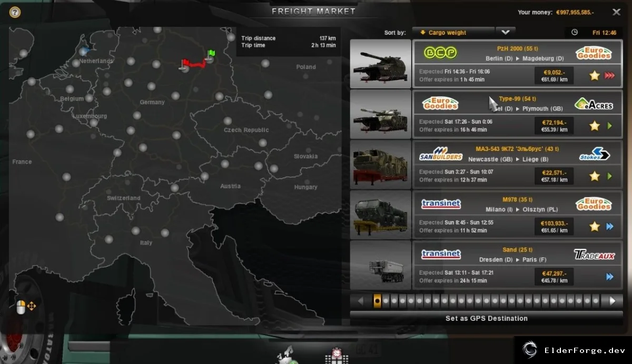Click the green destination flag on the map
This screenshot has width=632, height=364.
(211, 55)
